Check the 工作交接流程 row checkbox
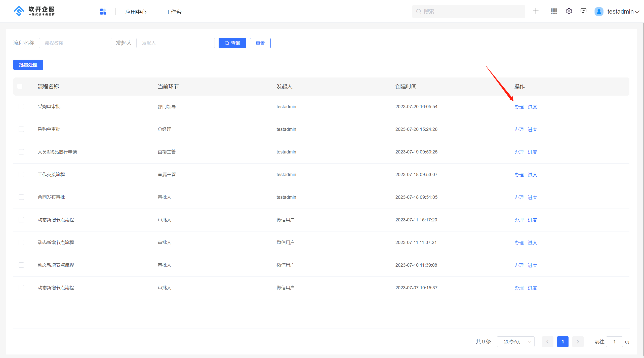The width and height of the screenshot is (644, 358). pos(21,174)
